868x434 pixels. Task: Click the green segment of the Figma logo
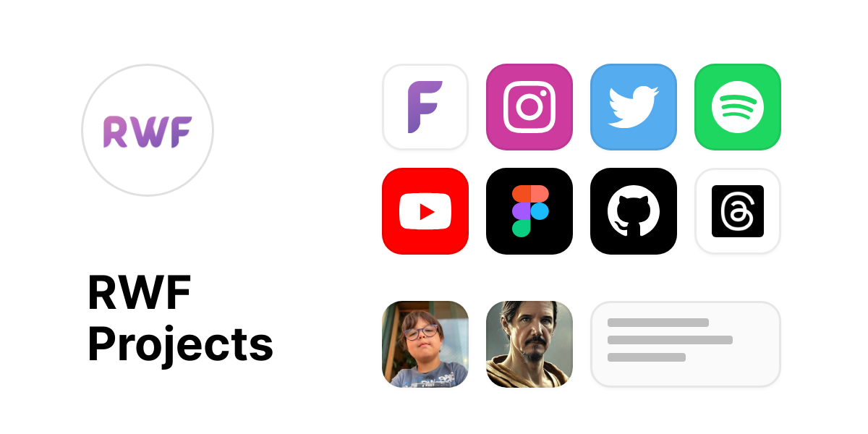[x=521, y=229]
